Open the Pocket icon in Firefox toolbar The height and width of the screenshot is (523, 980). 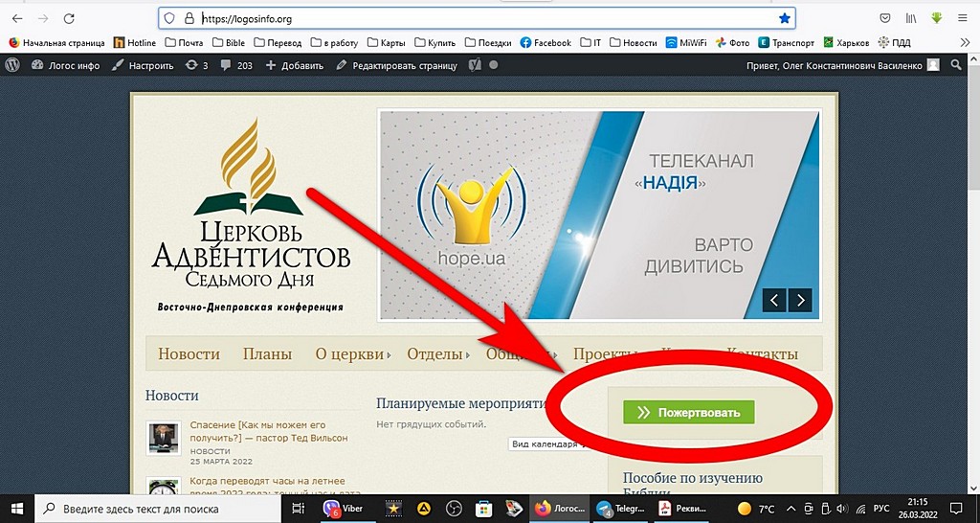(x=885, y=19)
